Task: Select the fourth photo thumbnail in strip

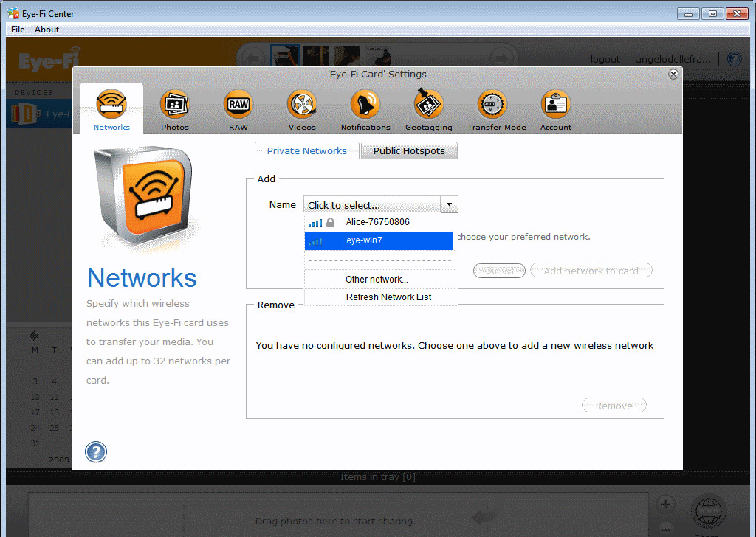Action: tap(378, 56)
